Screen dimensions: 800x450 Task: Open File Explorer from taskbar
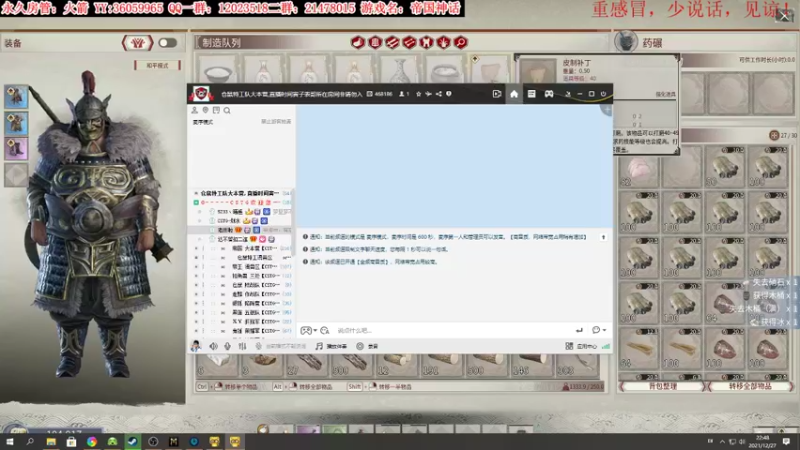click(51, 441)
